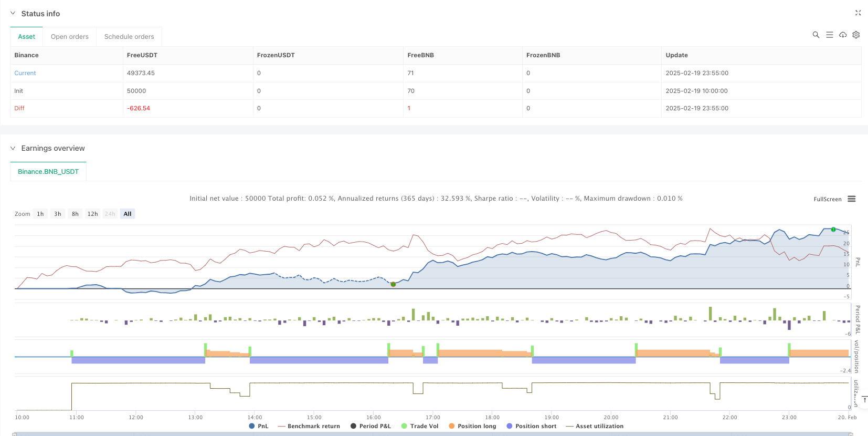
Task: Toggle Trade Vol legend item
Action: point(419,426)
